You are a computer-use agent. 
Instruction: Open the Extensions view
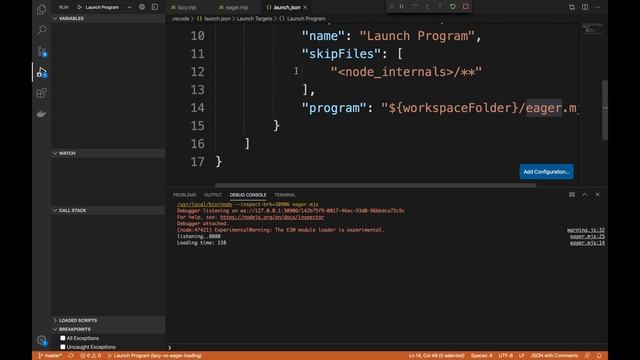[x=41, y=93]
